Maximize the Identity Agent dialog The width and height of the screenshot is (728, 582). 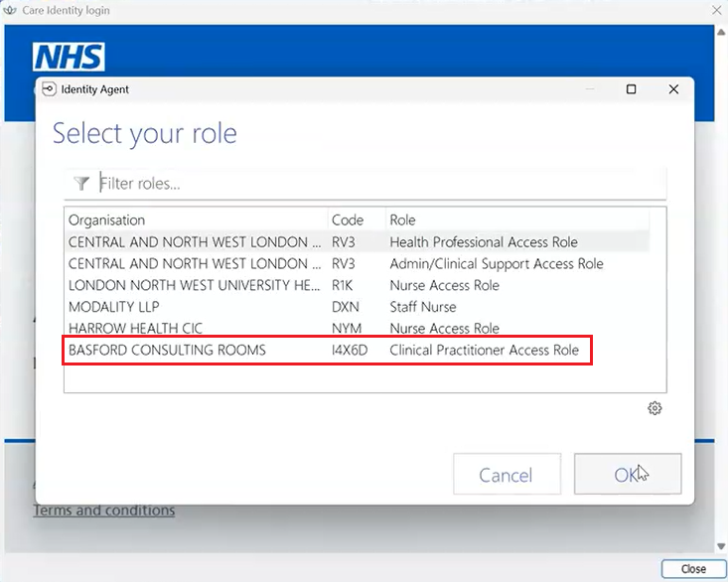(x=631, y=89)
